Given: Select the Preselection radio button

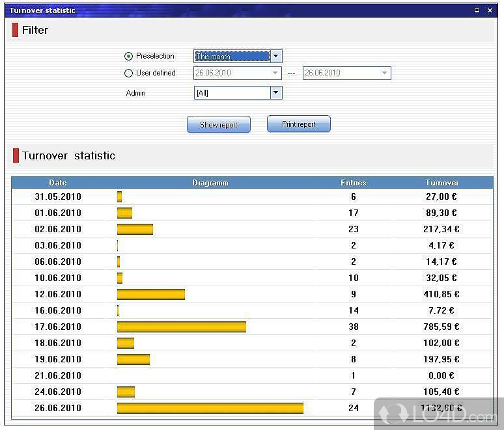Looking at the screenshot, I should [x=128, y=57].
